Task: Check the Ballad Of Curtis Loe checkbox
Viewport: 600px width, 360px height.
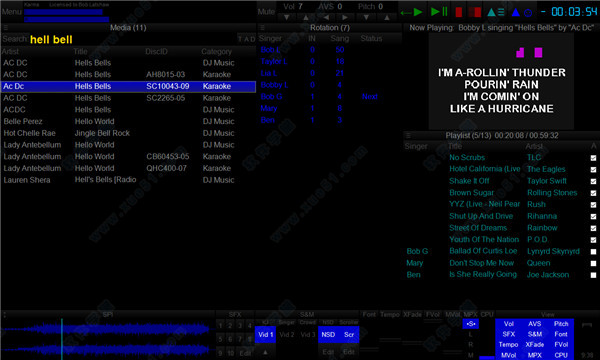Action: (x=593, y=252)
